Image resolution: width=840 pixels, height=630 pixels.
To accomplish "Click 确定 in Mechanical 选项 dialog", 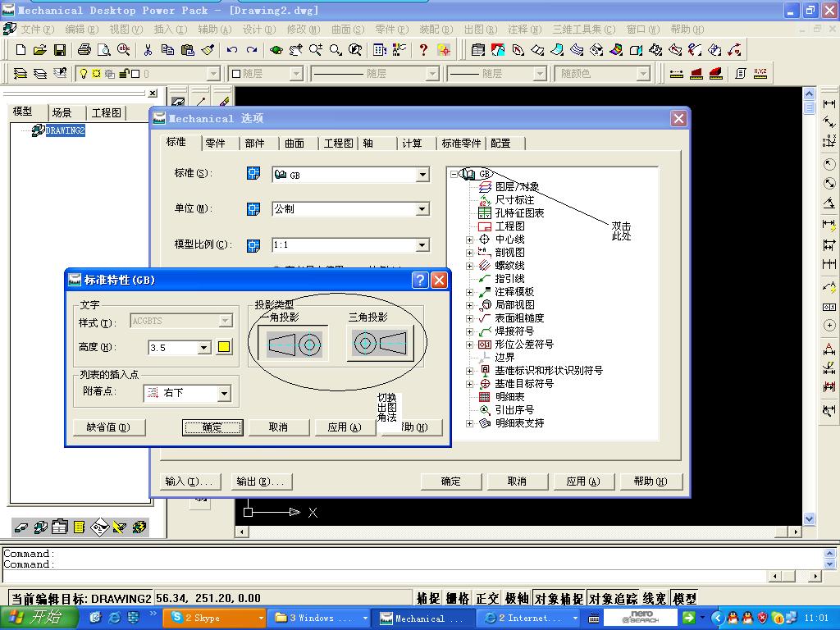I will (451, 482).
